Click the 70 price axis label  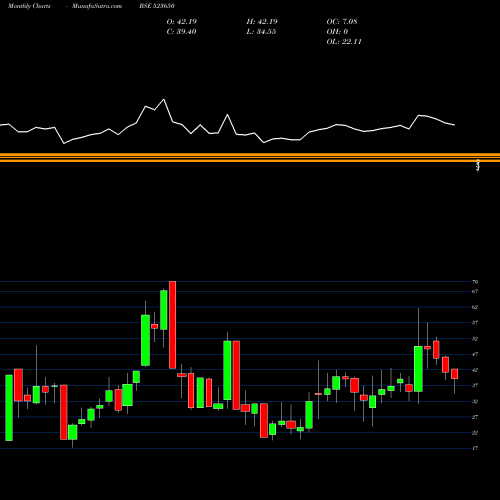point(475,282)
